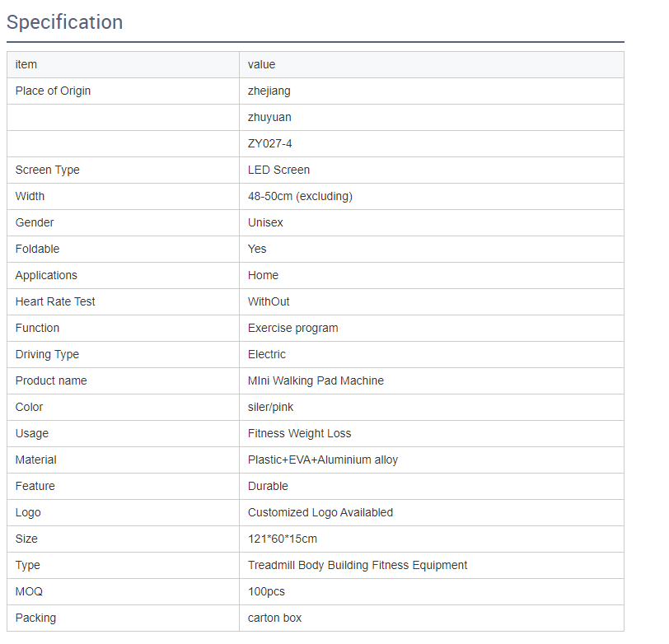Select the 48-50cm (excluding) width value
Viewport: 669px width, 644px height.
[x=300, y=196]
